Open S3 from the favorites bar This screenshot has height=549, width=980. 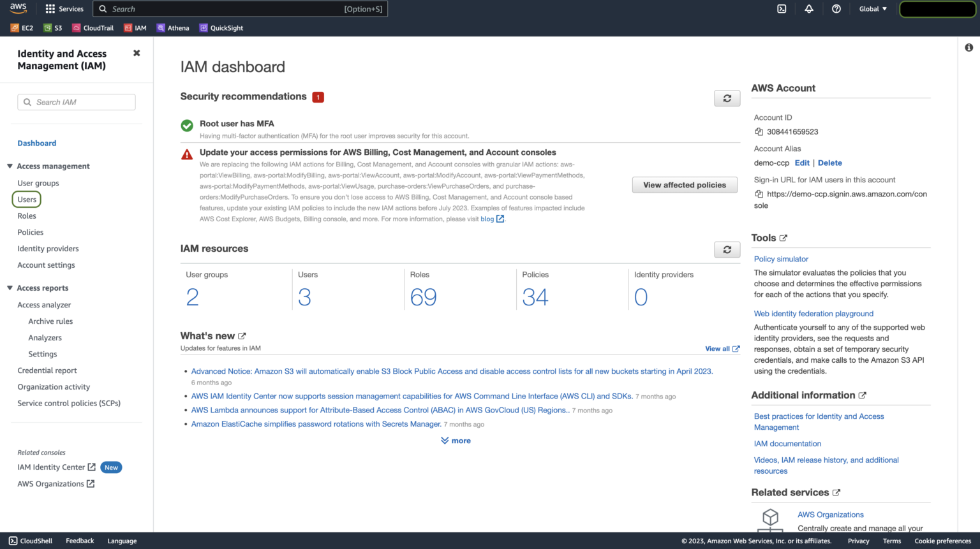tap(53, 27)
